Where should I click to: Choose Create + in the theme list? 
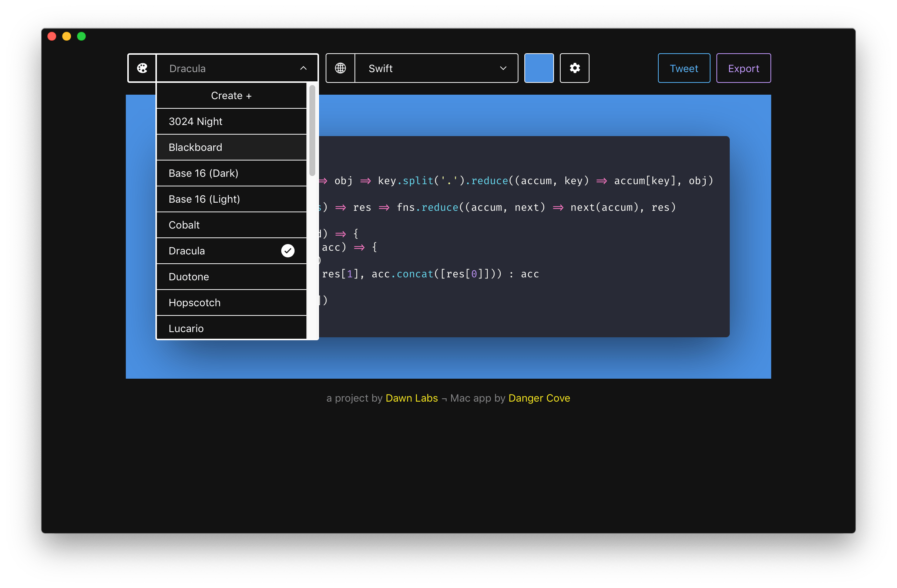231,96
